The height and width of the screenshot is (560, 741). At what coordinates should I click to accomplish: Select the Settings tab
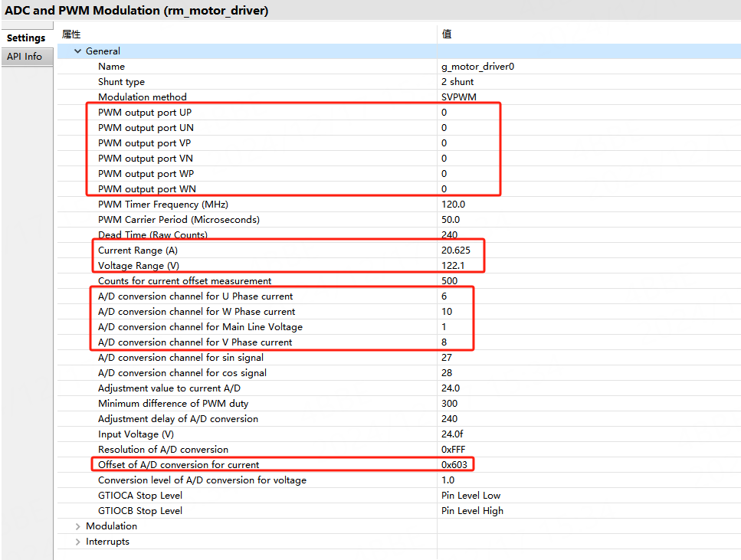pos(26,38)
